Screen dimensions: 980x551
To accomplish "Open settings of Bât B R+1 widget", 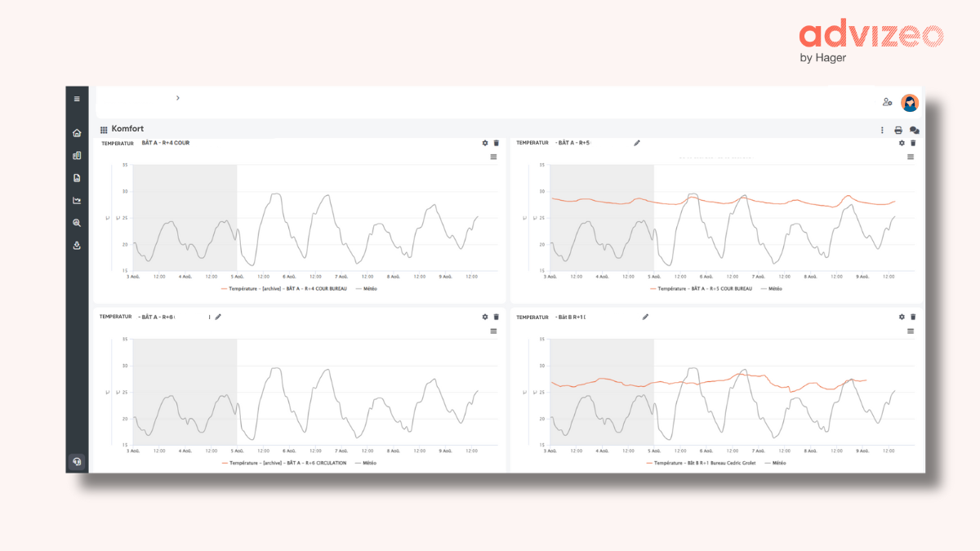I will click(902, 317).
